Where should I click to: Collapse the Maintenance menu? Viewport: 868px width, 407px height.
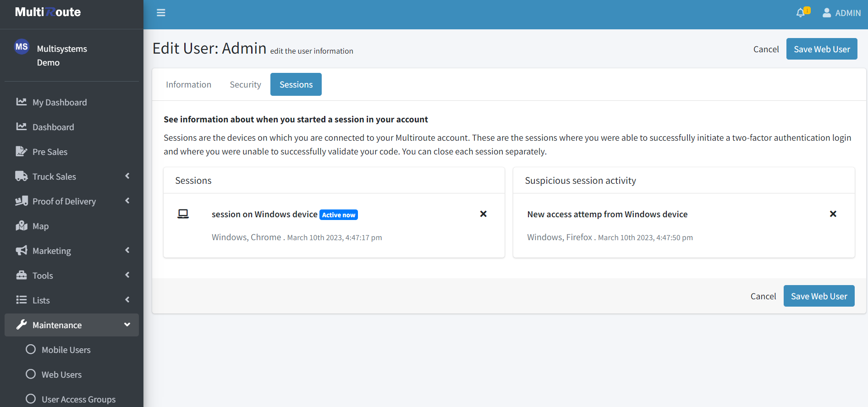tap(127, 324)
